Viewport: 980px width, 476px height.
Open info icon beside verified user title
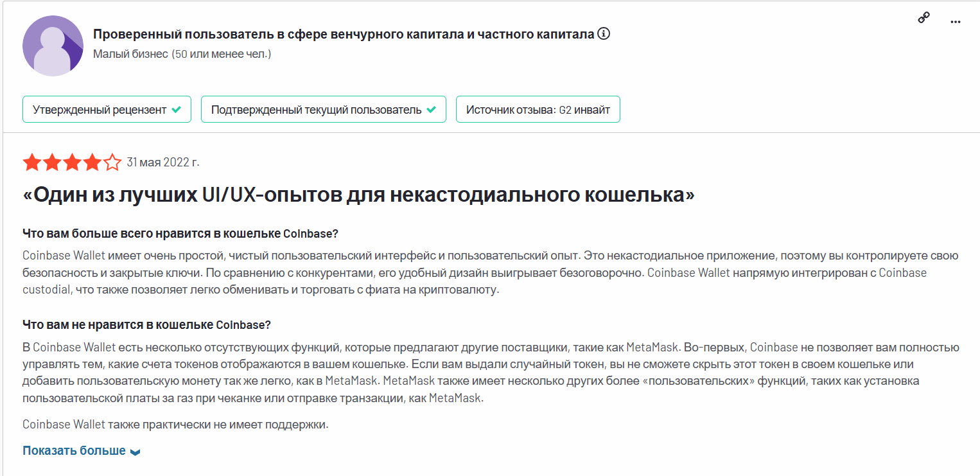[x=604, y=34]
